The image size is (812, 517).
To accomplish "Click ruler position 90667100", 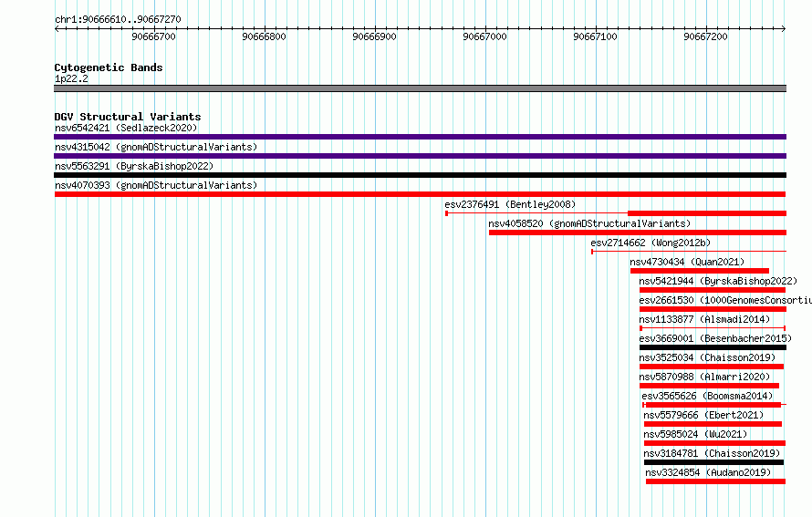I will coord(595,36).
